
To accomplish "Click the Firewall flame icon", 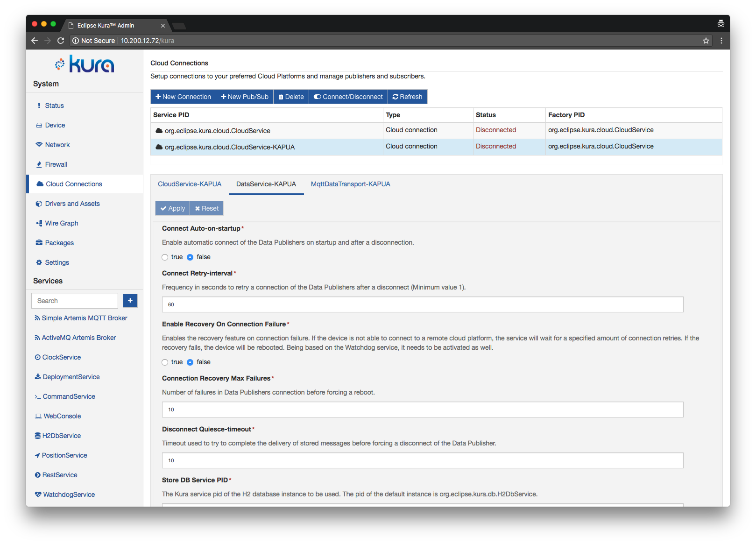I will click(39, 164).
